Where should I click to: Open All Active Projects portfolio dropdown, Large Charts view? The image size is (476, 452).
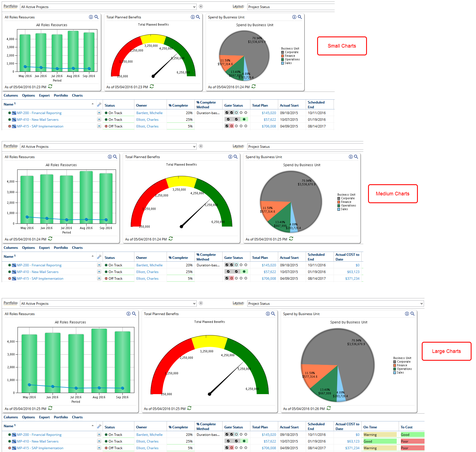[108, 303]
